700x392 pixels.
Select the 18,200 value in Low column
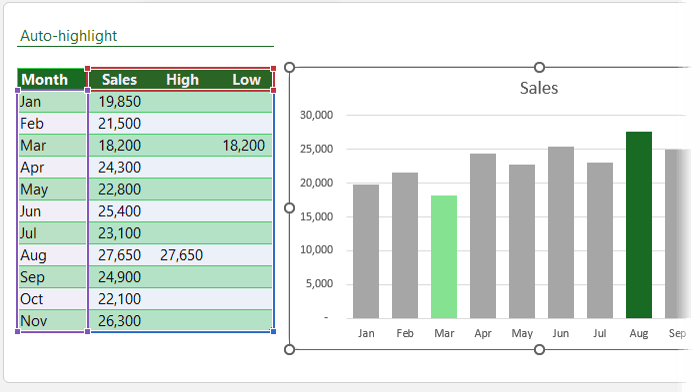(244, 146)
